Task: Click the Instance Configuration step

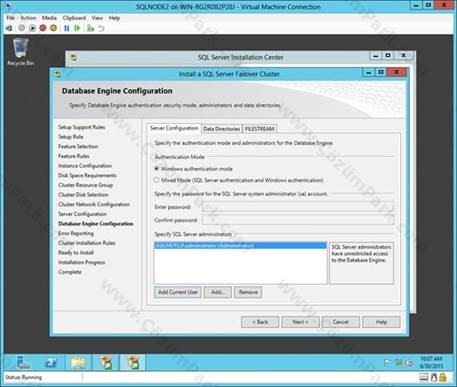Action: click(85, 166)
